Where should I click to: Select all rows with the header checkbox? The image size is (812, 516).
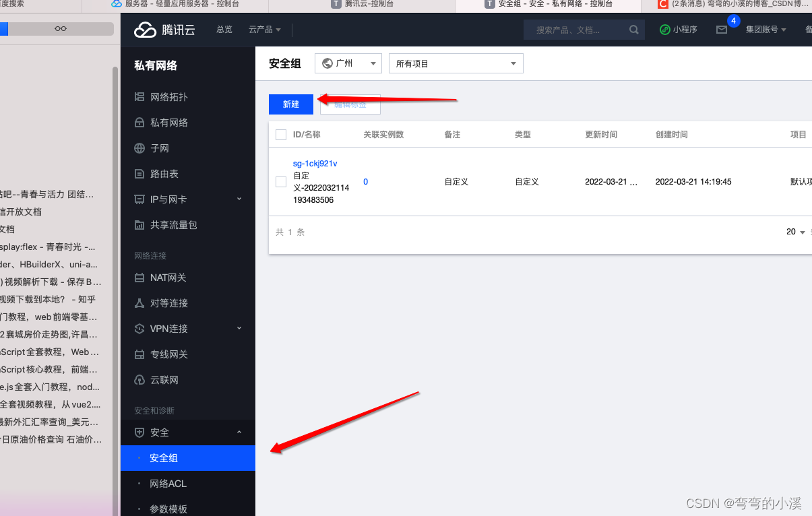point(281,134)
